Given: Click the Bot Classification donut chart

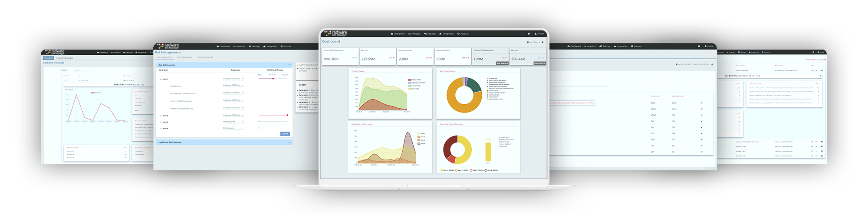Looking at the screenshot, I should tap(464, 95).
